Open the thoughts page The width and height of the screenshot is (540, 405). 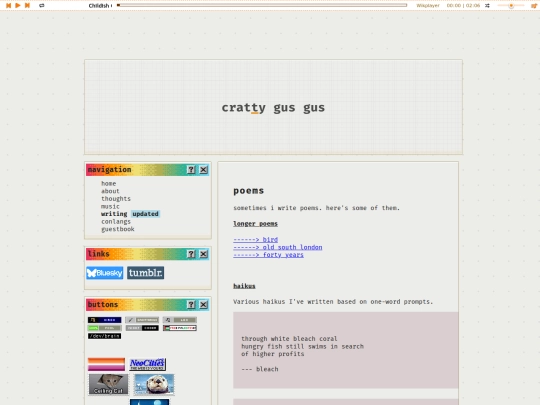coord(116,199)
